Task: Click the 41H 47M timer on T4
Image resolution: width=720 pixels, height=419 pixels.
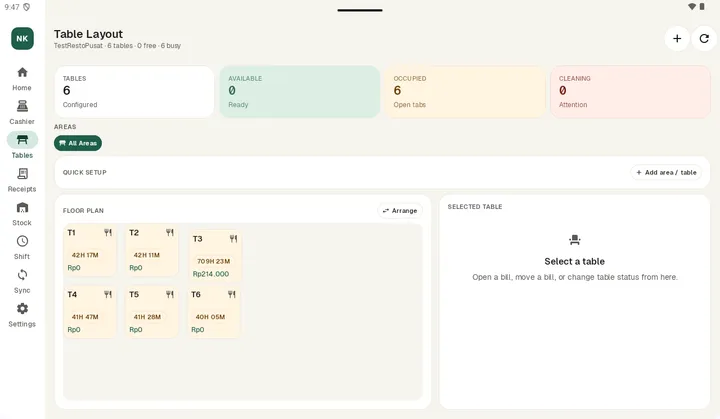Action: [85, 317]
